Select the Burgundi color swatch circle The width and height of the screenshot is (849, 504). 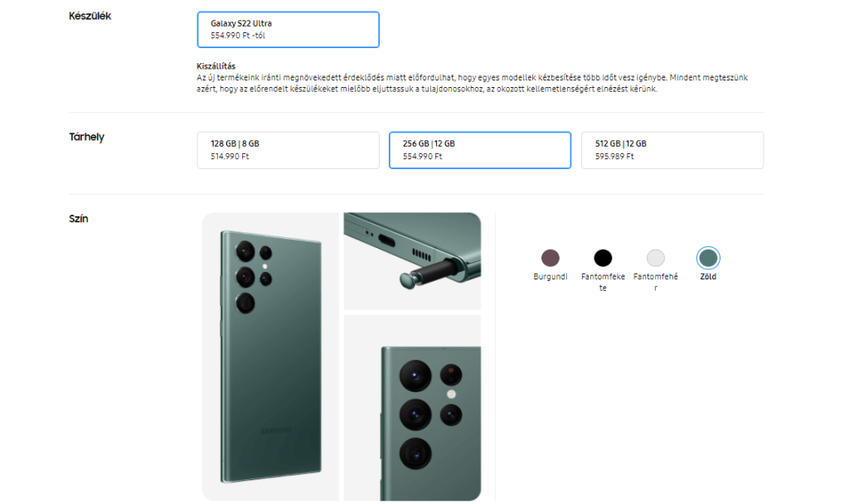tap(550, 258)
